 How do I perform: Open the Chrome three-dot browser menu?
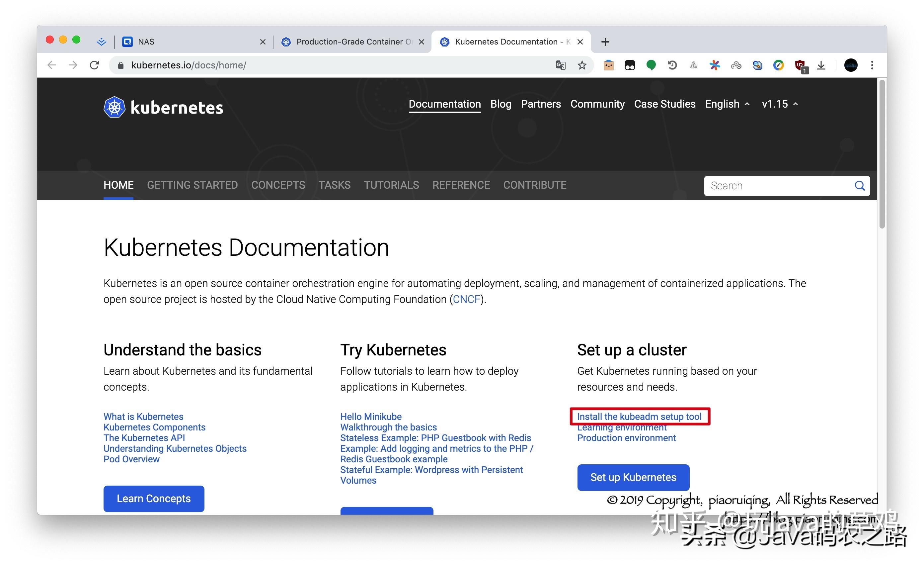click(x=872, y=65)
